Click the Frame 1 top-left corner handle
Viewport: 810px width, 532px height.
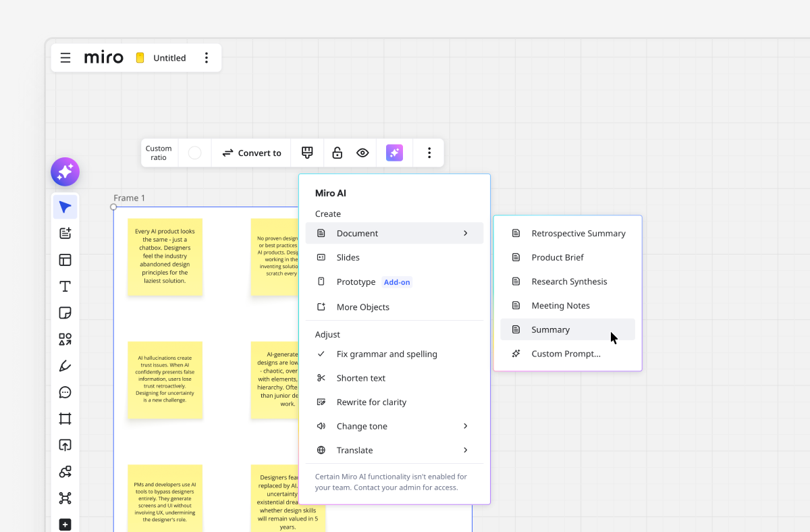click(113, 207)
